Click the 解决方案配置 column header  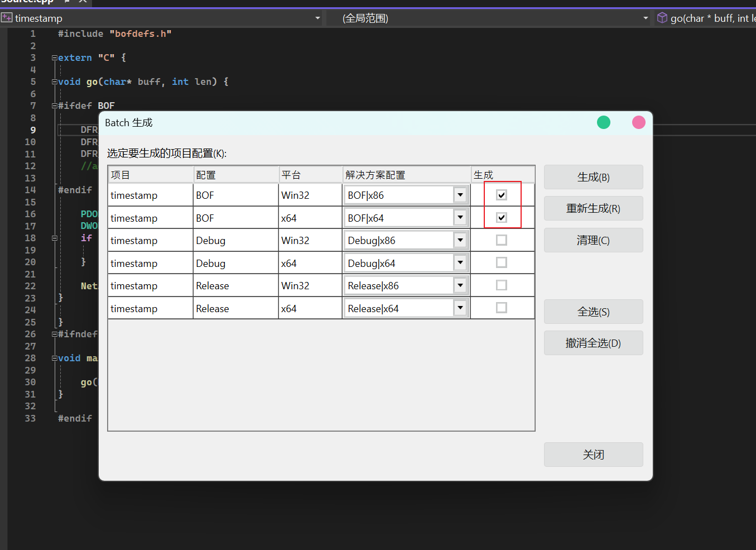tap(406, 175)
